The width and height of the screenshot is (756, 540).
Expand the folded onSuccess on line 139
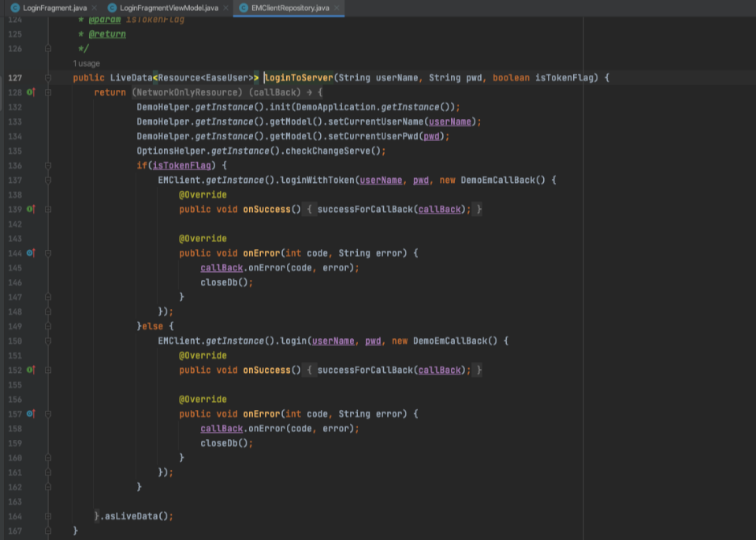click(48, 209)
